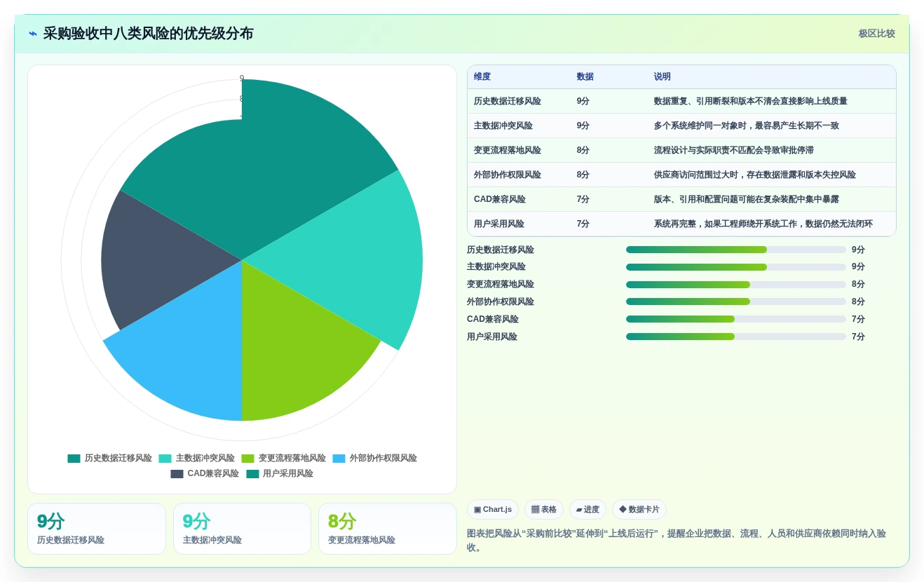Click the lightning icon beside the title
The image size is (924, 582).
click(x=32, y=34)
